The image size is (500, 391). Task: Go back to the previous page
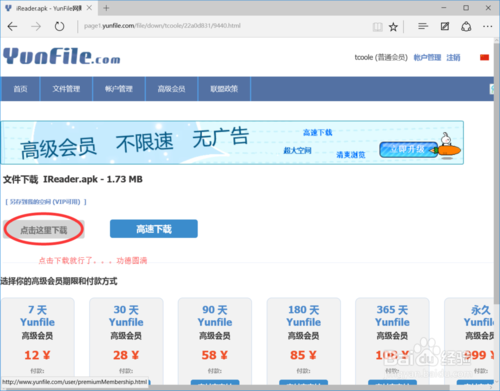tap(12, 26)
